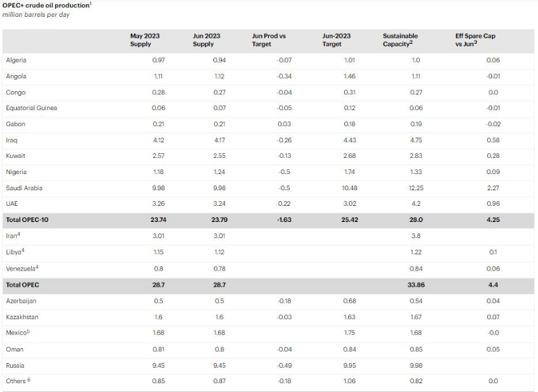Select Iraq's May 2023 Supply value 4.12
The image size is (538, 392).
point(158,140)
